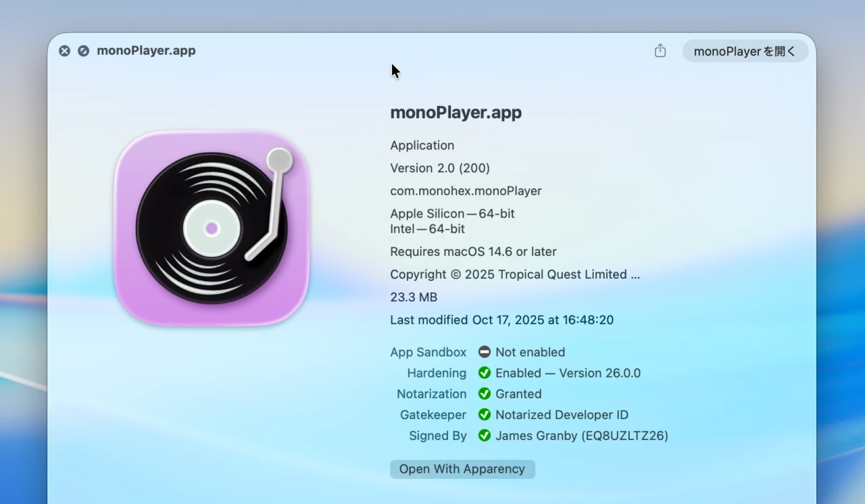The height and width of the screenshot is (504, 865).
Task: Click the 'Notarization' row label for details
Action: [432, 394]
